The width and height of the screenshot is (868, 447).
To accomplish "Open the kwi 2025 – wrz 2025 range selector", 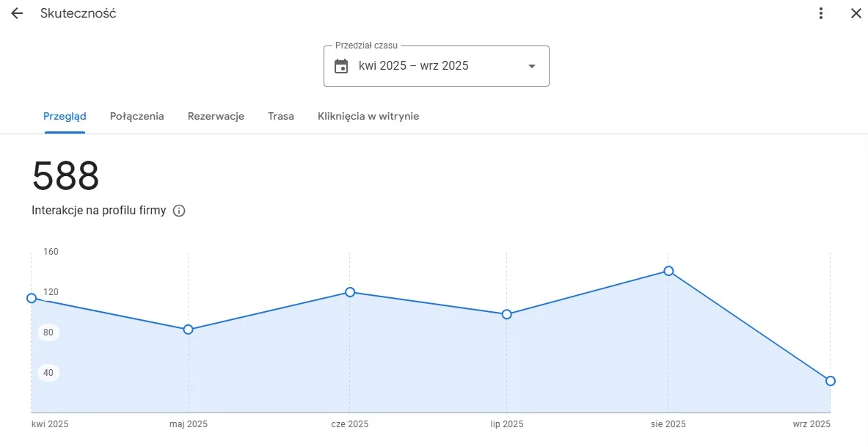I will coord(413,66).
